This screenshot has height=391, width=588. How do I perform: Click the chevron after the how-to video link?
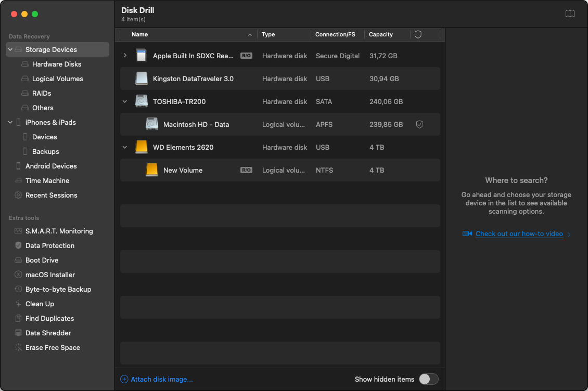[x=569, y=234]
